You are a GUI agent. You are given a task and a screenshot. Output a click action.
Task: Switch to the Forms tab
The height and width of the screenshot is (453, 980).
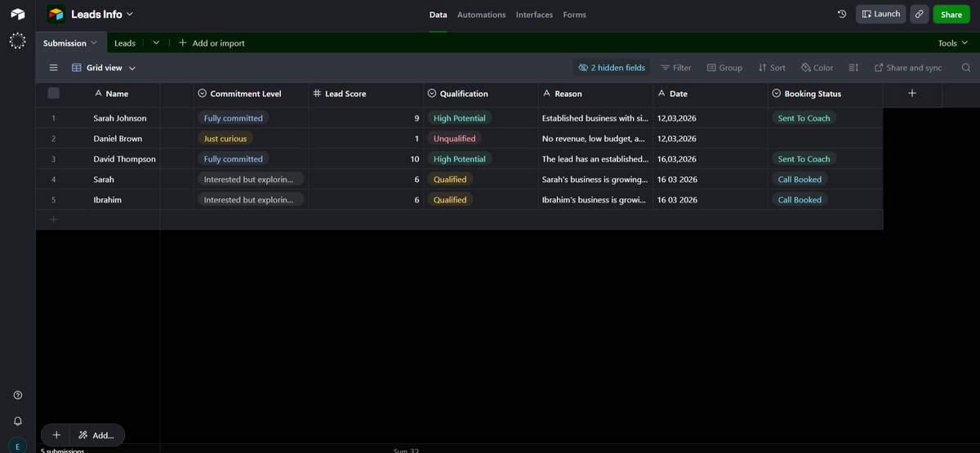click(574, 15)
